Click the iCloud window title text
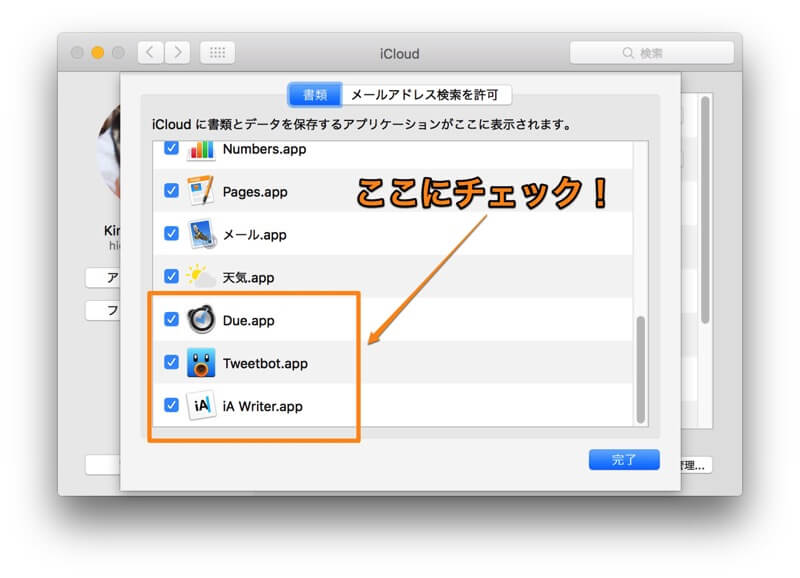The height and width of the screenshot is (578, 800). coord(399,54)
